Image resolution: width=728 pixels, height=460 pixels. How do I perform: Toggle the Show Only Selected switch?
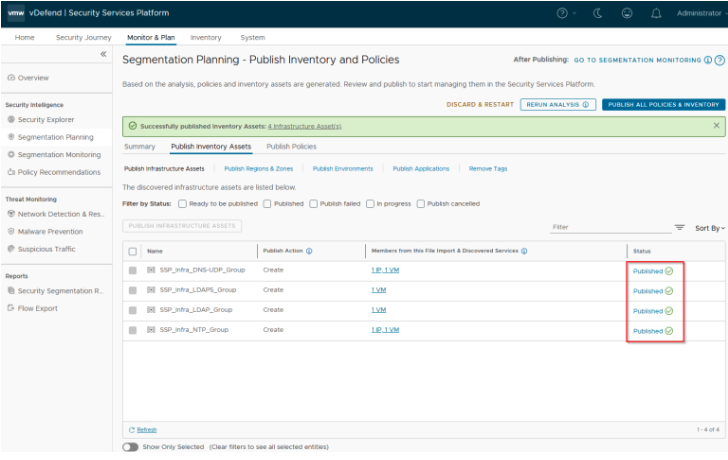pos(130,447)
